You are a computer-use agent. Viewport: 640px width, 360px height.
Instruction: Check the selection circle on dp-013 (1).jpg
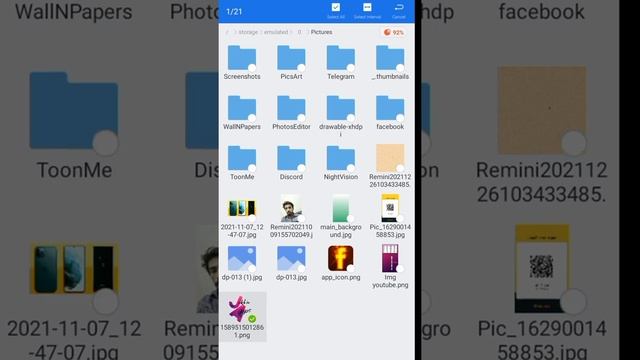(252, 269)
